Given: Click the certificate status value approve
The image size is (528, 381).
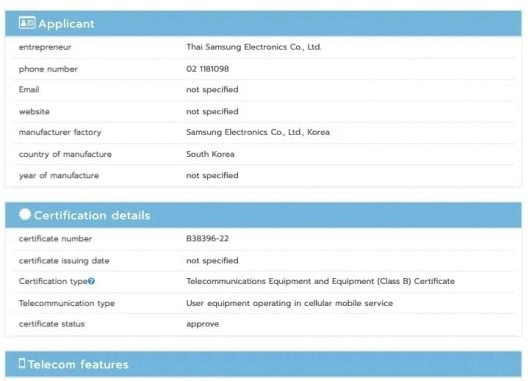Looking at the screenshot, I should pyautogui.click(x=202, y=324).
